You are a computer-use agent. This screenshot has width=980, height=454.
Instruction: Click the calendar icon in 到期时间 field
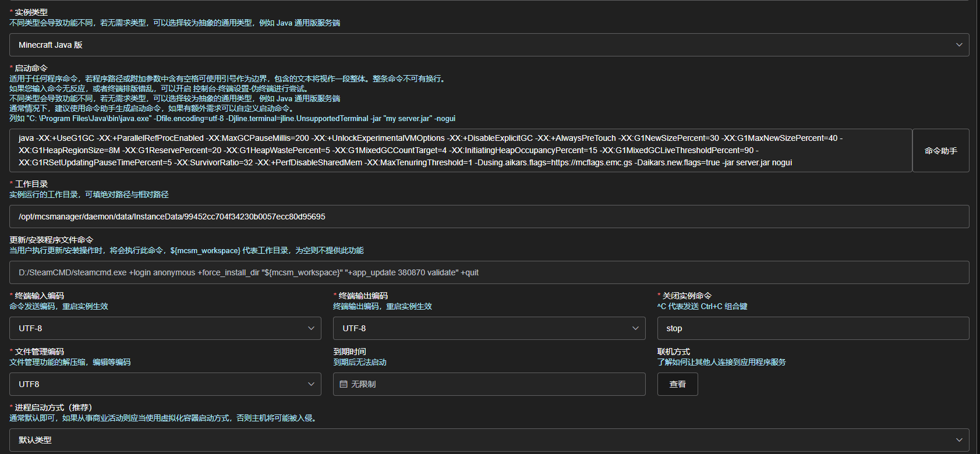click(x=344, y=384)
